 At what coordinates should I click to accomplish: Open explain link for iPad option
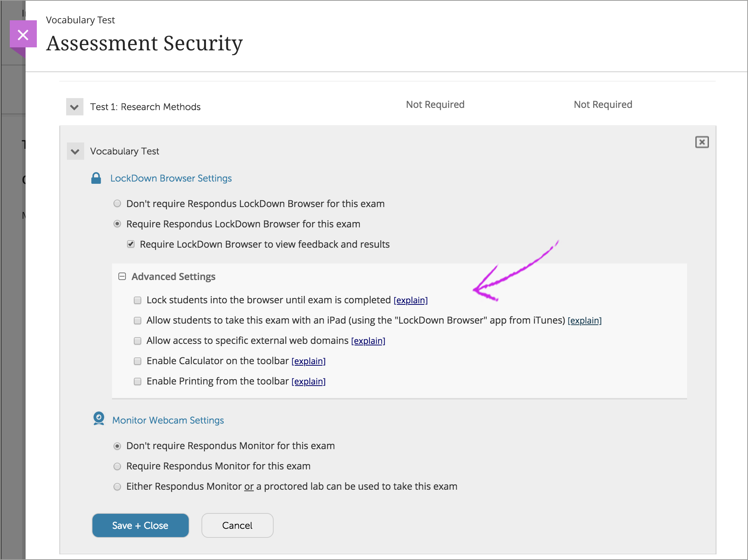[x=584, y=321]
